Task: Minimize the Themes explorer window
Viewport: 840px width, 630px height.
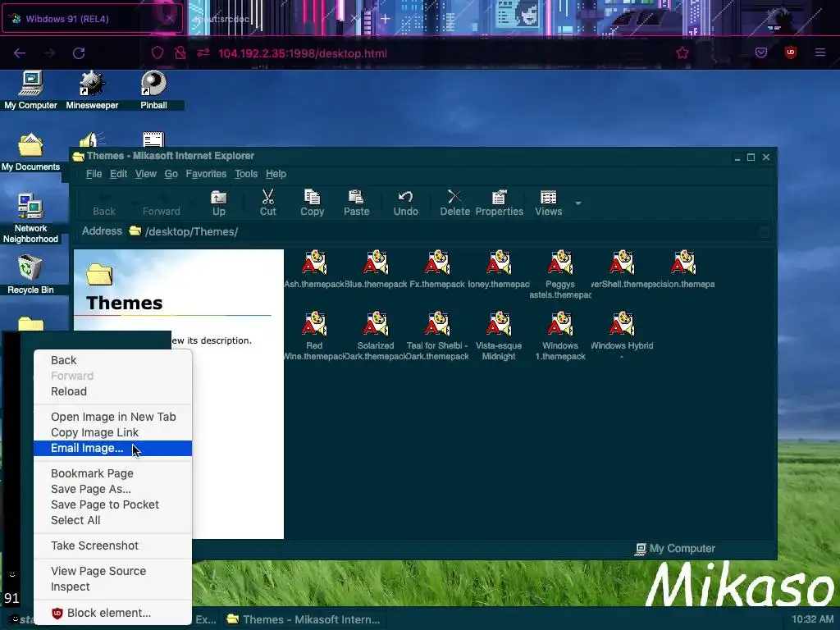Action: (737, 157)
